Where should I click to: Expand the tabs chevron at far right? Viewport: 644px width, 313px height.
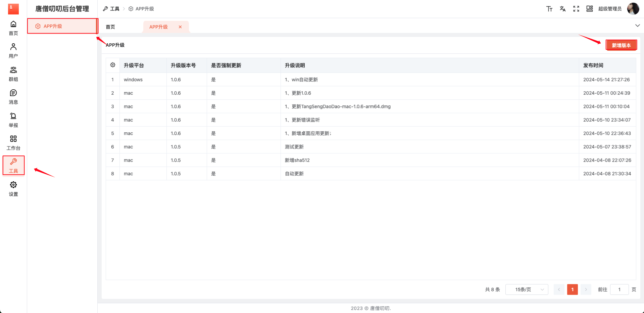[637, 26]
